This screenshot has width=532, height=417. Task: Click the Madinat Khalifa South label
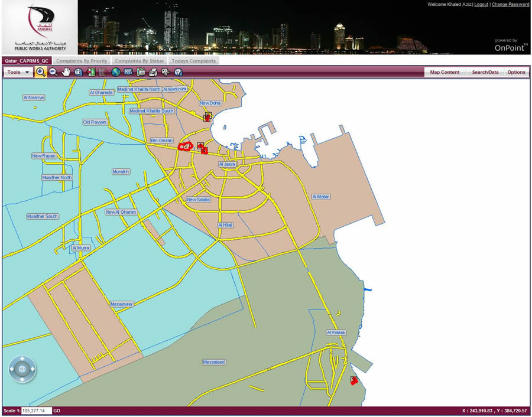(x=151, y=111)
